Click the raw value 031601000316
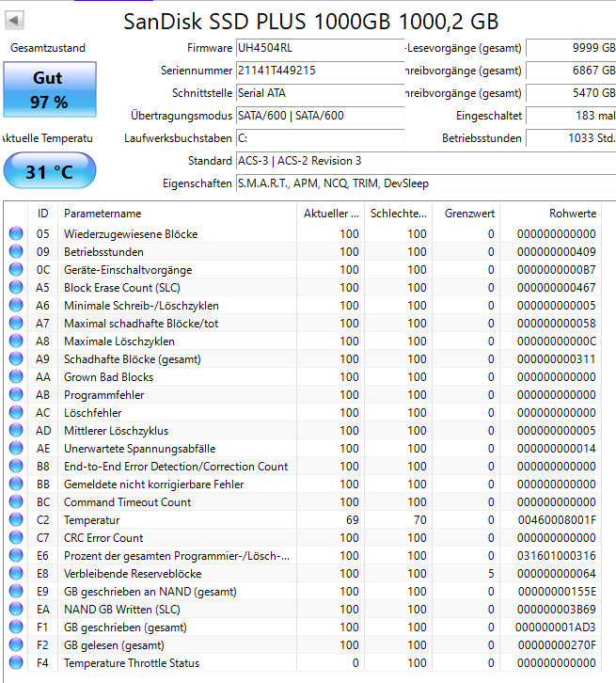The image size is (616, 683). (x=557, y=555)
